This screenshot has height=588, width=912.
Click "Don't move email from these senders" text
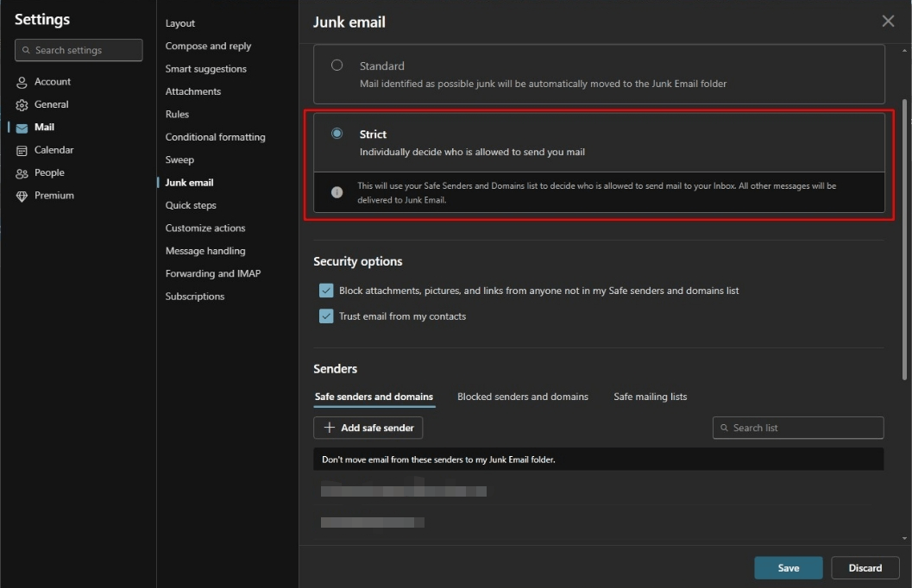438,460
